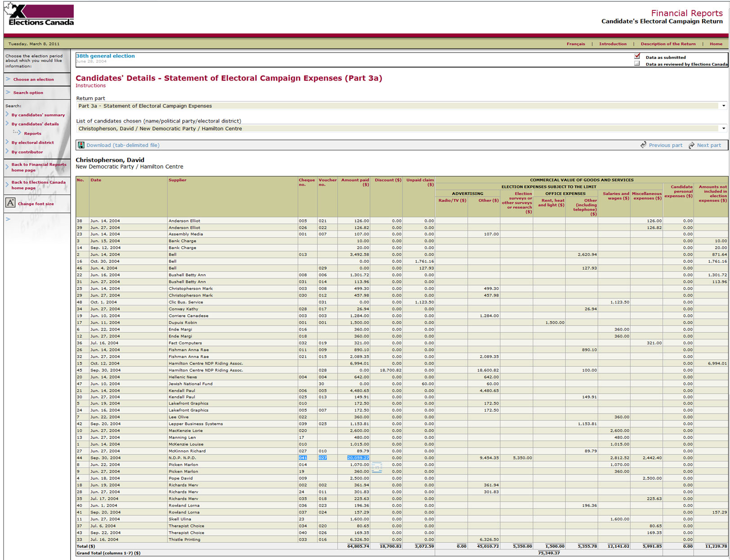Image resolution: width=730 pixels, height=560 pixels.
Task: Select the Data as submitted checkbox
Action: [x=637, y=56]
